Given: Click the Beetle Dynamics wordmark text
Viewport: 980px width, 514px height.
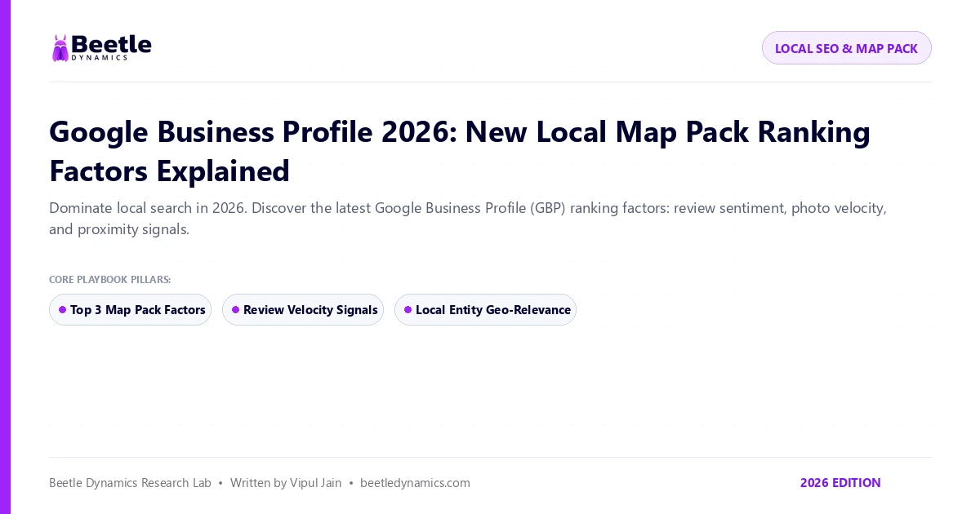Looking at the screenshot, I should pyautogui.click(x=111, y=47).
